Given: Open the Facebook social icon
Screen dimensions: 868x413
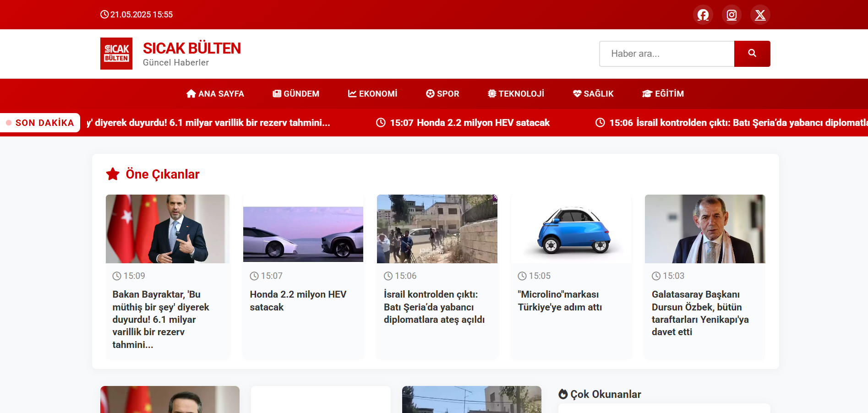Looking at the screenshot, I should pyautogui.click(x=703, y=15).
